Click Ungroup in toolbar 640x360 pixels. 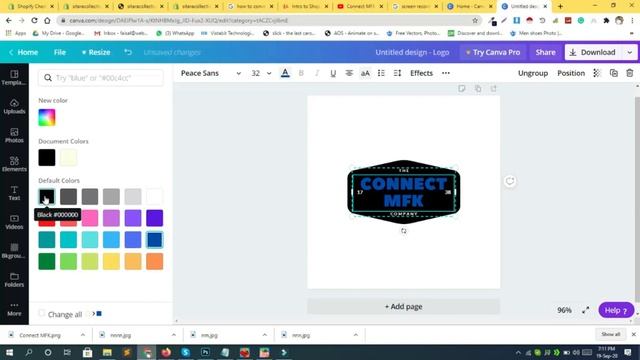(x=533, y=73)
